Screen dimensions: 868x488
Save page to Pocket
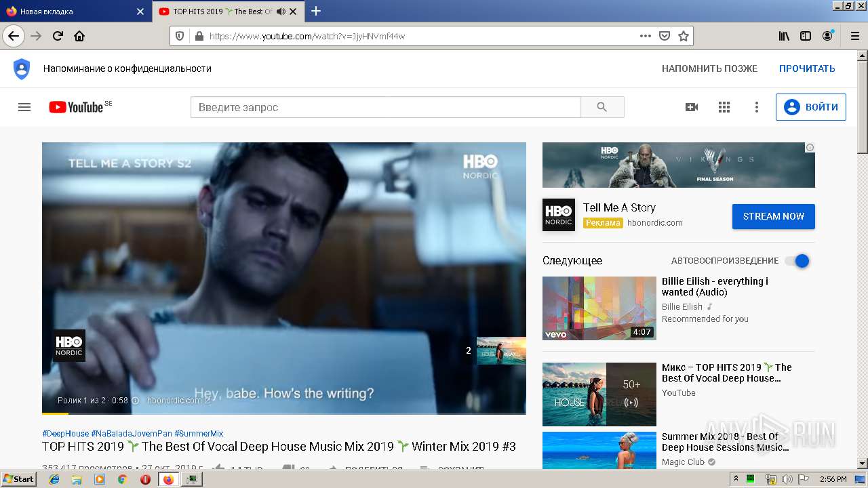[665, 36]
